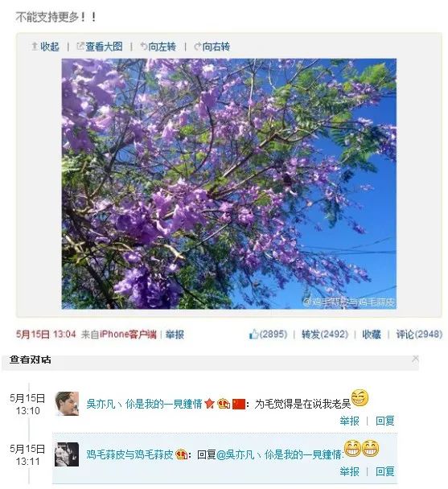Open the iPhone客户端 source link
This screenshot has width=448, height=489.
click(128, 335)
